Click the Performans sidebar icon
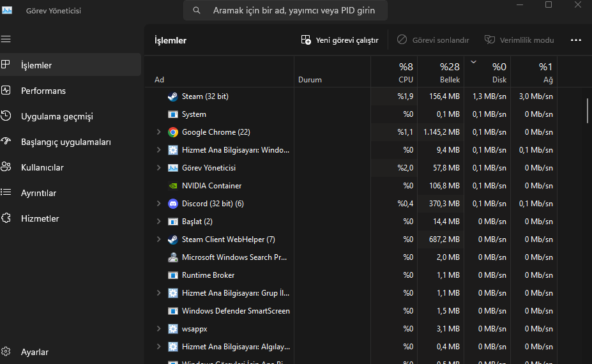This screenshot has height=364, width=592. pos(6,90)
